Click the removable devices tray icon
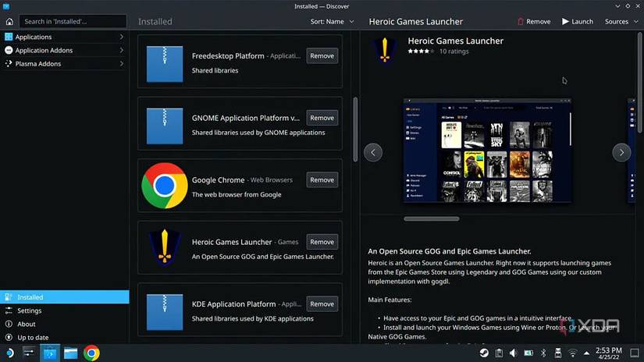Image resolution: width=644 pixels, height=362 pixels. click(x=558, y=353)
